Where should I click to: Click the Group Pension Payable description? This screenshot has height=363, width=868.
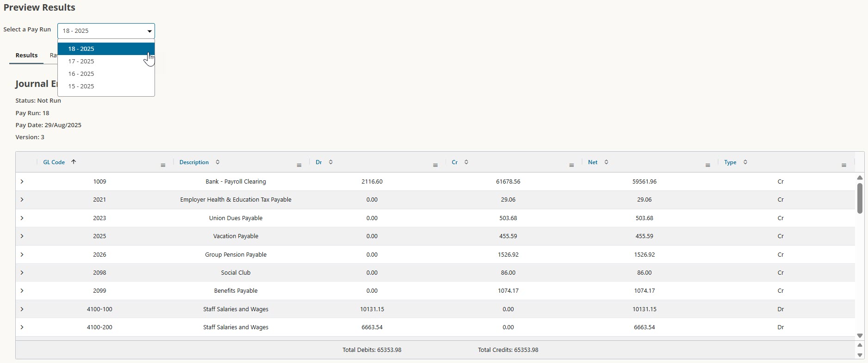click(236, 254)
